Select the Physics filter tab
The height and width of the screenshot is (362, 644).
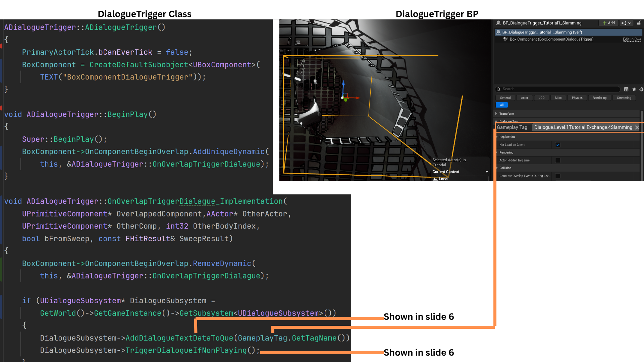coord(577,98)
